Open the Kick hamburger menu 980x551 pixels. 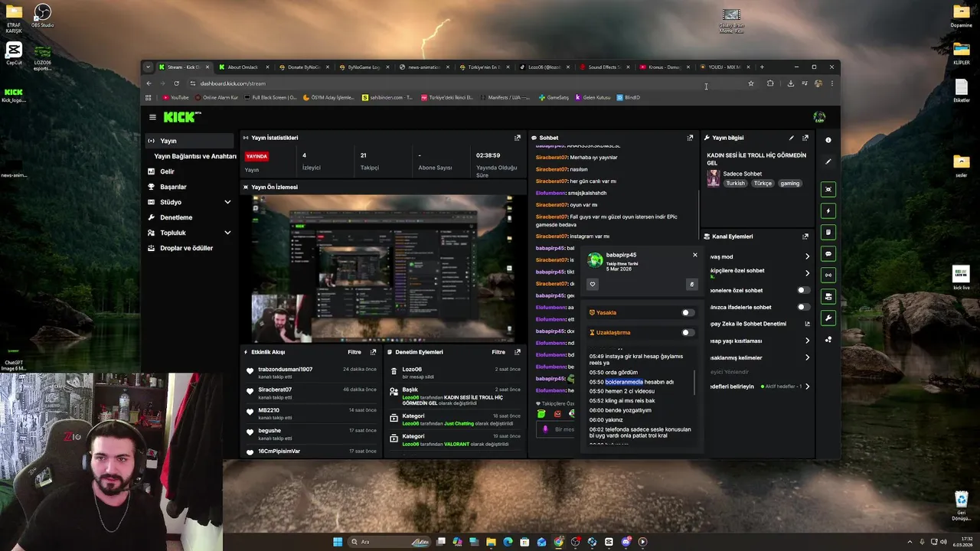click(x=152, y=117)
